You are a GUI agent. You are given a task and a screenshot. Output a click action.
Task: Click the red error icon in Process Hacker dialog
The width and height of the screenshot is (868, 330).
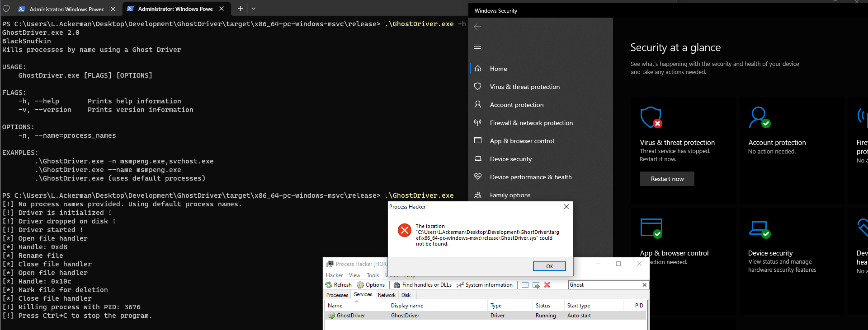(x=405, y=230)
